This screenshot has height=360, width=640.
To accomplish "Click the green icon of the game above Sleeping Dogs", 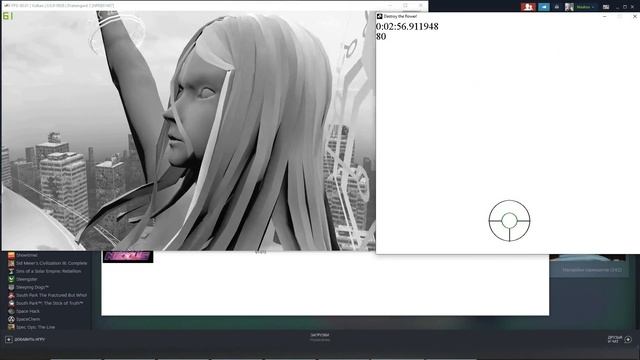I will click(x=11, y=279).
